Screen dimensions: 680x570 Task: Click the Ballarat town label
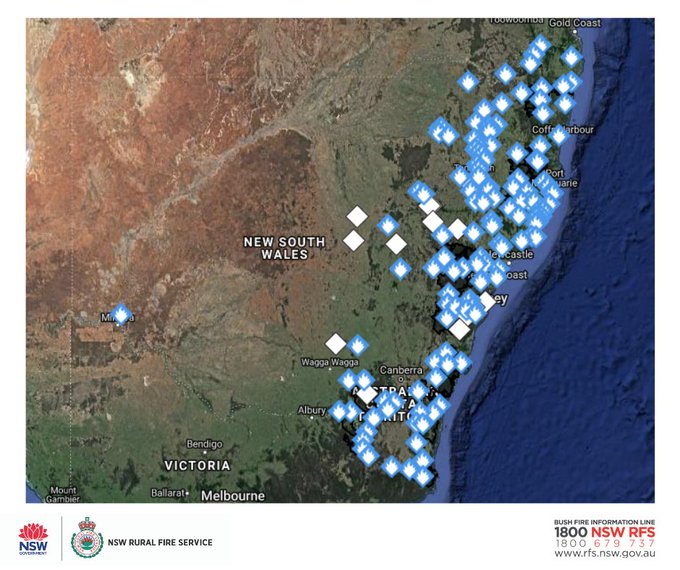pos(168,493)
